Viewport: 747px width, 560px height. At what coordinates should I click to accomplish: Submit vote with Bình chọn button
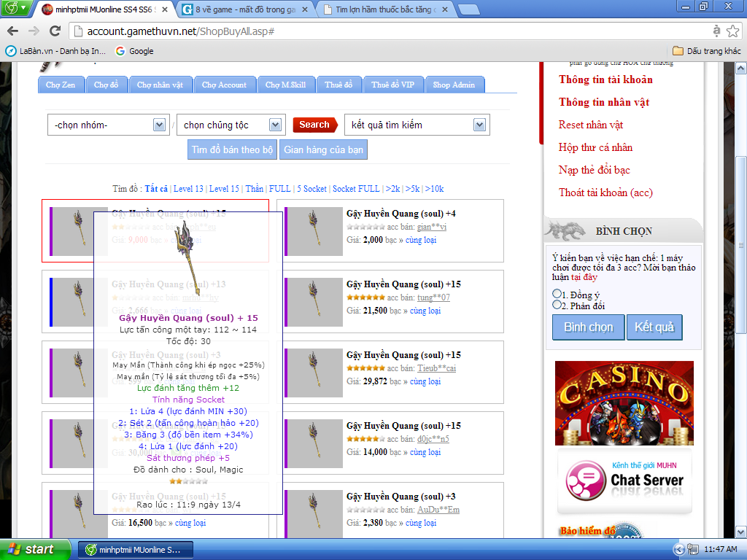589,327
